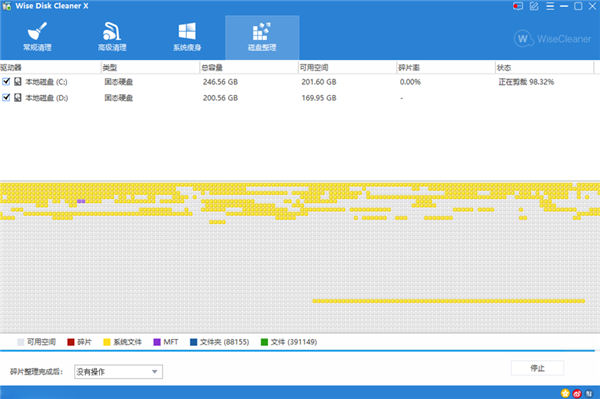Click the red Weibo icon in status bar
This screenshot has width=600, height=399.
tap(577, 393)
